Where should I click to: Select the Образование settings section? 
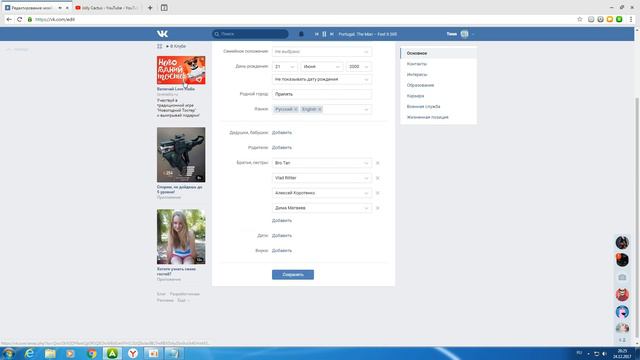438,85
